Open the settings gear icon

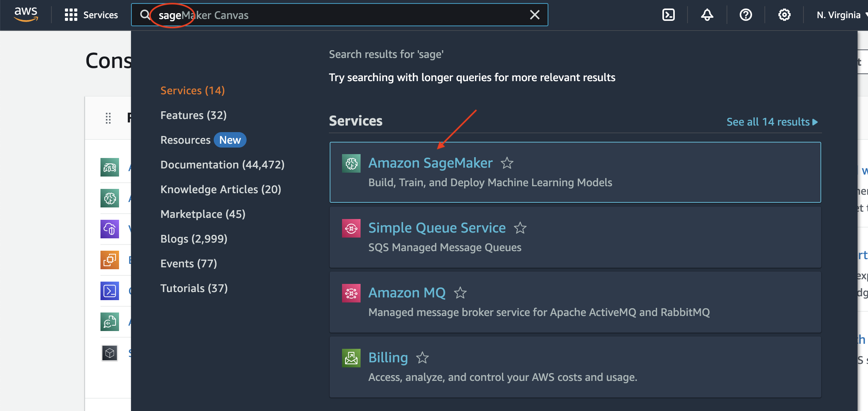[x=784, y=15]
